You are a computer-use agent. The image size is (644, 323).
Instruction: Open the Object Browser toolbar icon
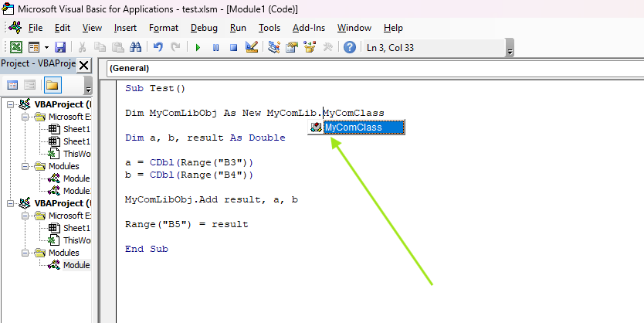pyautogui.click(x=310, y=47)
